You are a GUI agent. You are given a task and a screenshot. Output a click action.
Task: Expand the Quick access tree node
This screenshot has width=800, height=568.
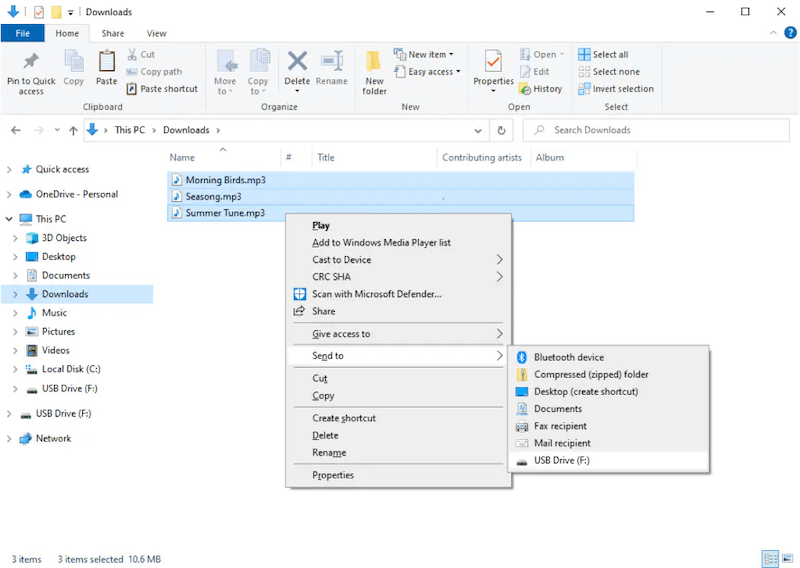[10, 170]
